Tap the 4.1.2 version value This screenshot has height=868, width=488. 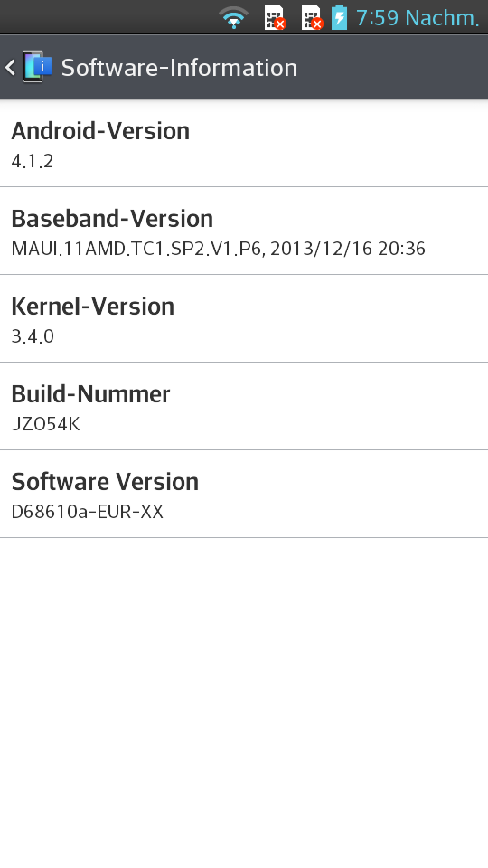coord(33,161)
